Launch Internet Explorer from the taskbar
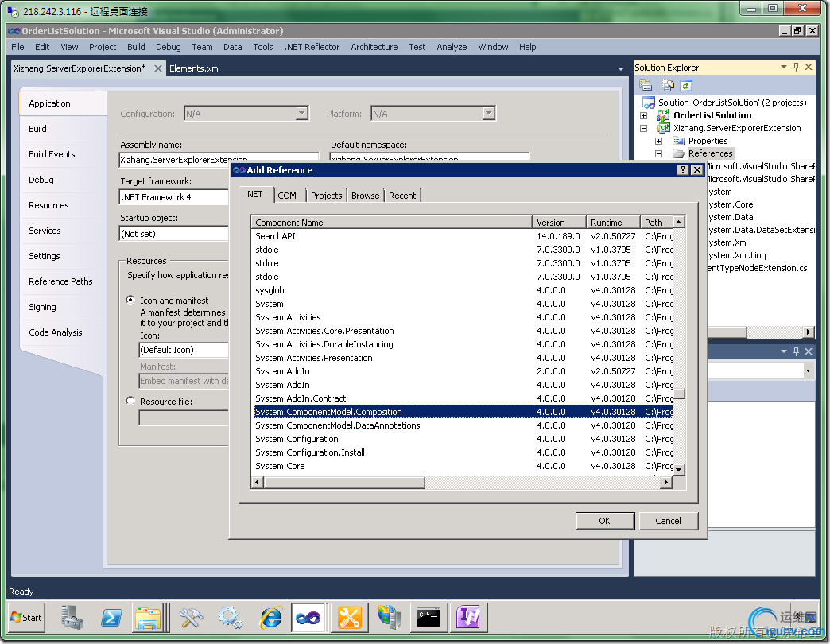This screenshot has width=830, height=644. [x=270, y=617]
